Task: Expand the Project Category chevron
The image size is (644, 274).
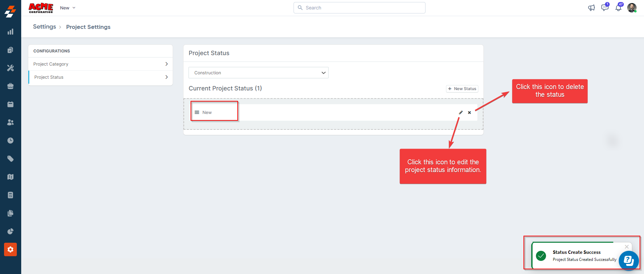Action: click(x=167, y=64)
